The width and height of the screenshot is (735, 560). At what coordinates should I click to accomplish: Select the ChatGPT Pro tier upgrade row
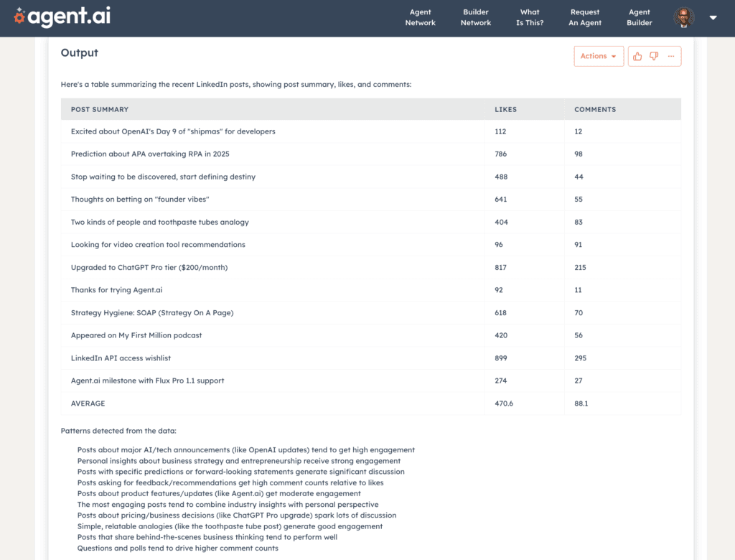click(371, 267)
